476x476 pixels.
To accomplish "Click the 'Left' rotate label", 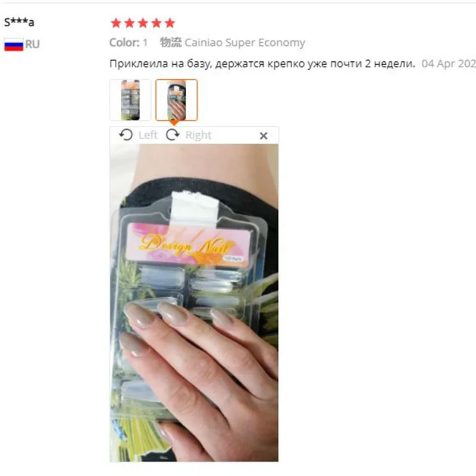I will tap(148, 135).
